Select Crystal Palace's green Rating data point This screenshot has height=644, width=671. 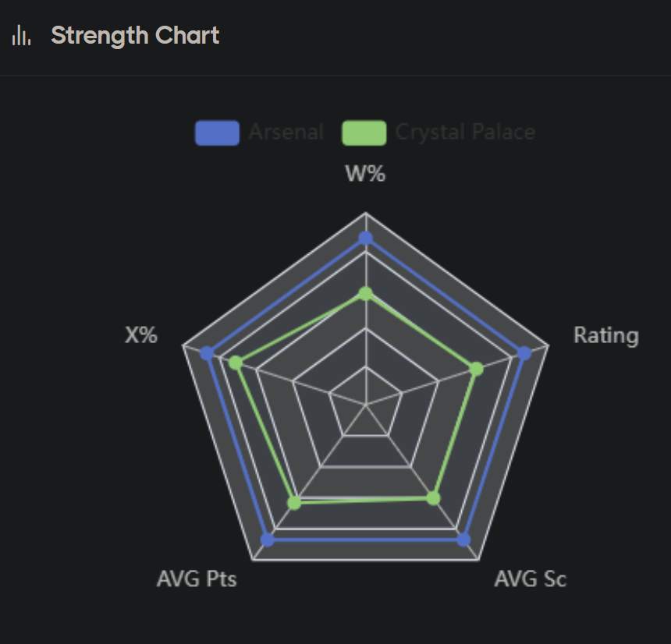point(476,369)
